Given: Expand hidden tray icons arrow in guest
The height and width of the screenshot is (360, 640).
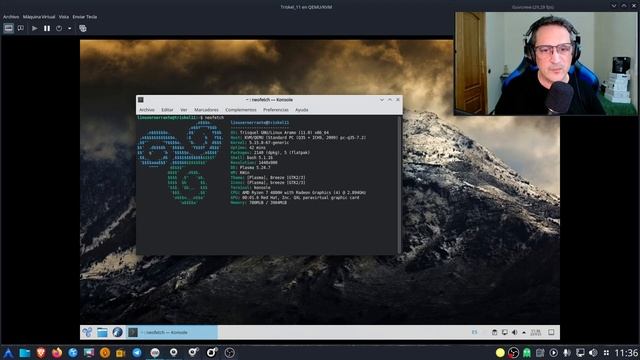Looking at the screenshot, I should pyautogui.click(x=524, y=332).
